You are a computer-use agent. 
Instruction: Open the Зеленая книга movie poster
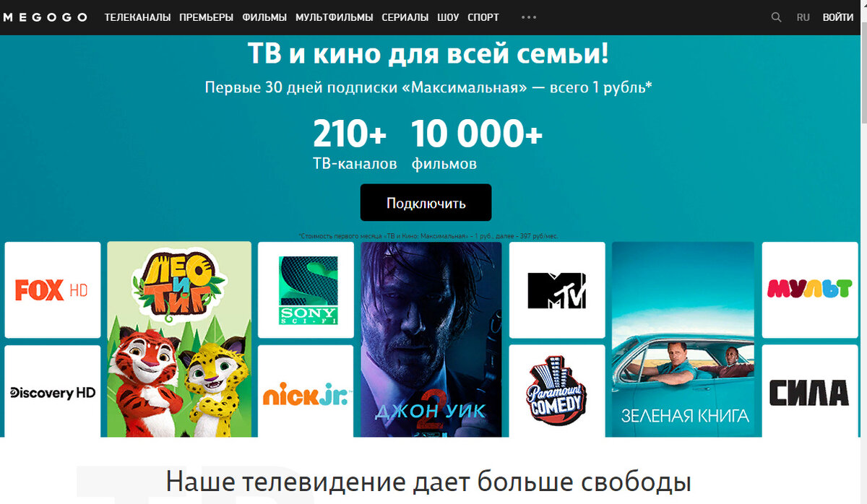click(x=683, y=339)
